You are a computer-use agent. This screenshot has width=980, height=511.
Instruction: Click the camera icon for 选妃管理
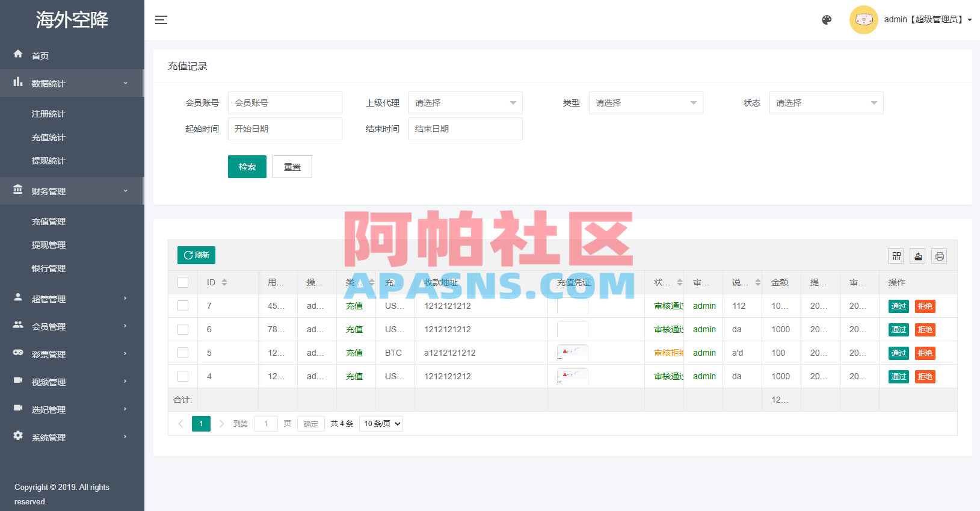tap(18, 408)
